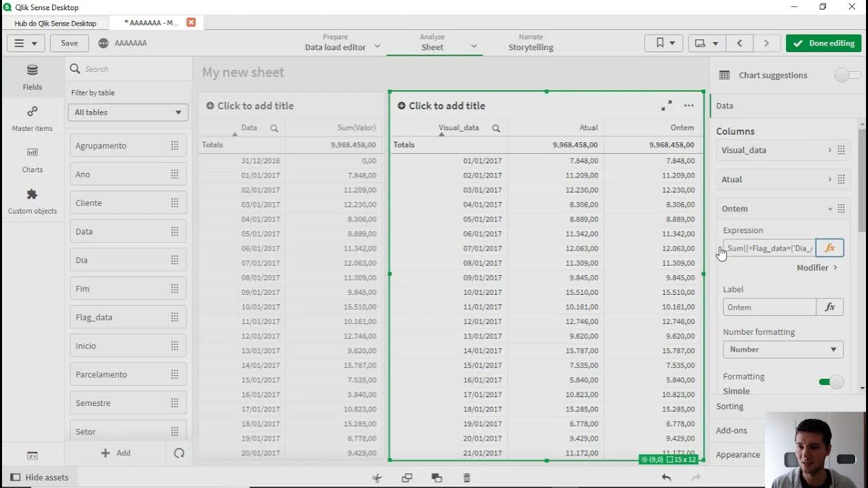
Task: Expand the selected table to fullscreen
Action: [x=667, y=106]
